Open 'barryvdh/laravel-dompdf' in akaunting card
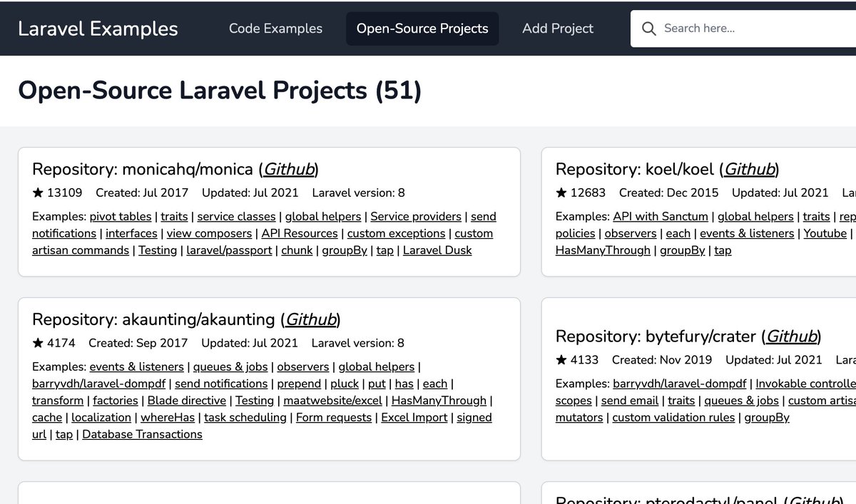 pyautogui.click(x=98, y=384)
